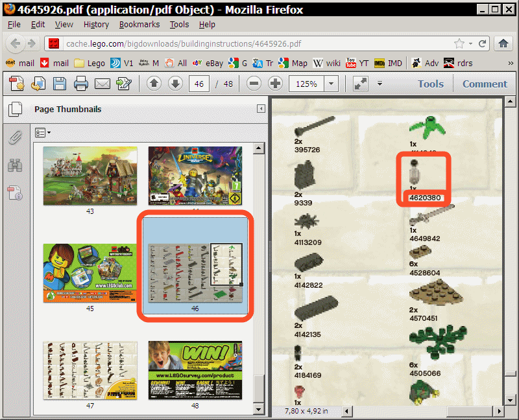Open the Map bookmark

293,63
